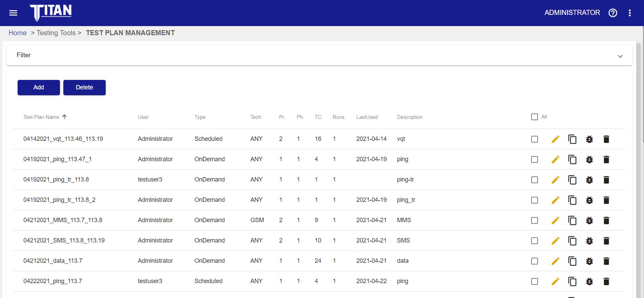Copy the 04212021_SMS_113.8_113.19 plan
The width and height of the screenshot is (644, 298).
[572, 241]
